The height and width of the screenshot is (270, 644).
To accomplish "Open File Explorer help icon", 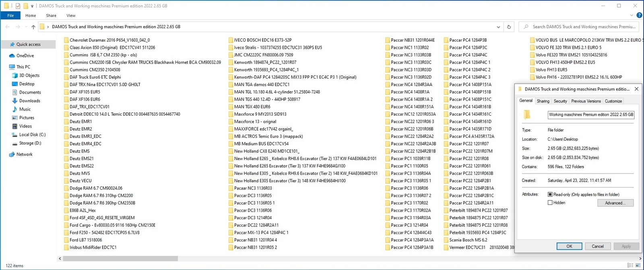I will [639, 15].
